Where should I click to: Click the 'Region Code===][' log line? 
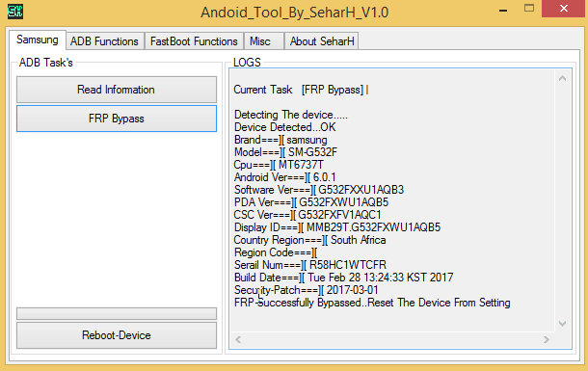276,252
